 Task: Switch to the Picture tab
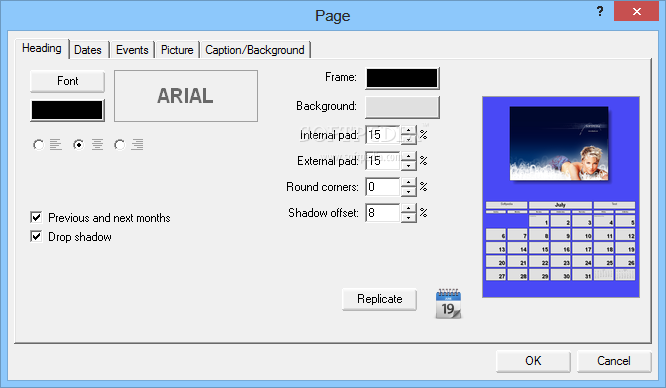point(177,50)
